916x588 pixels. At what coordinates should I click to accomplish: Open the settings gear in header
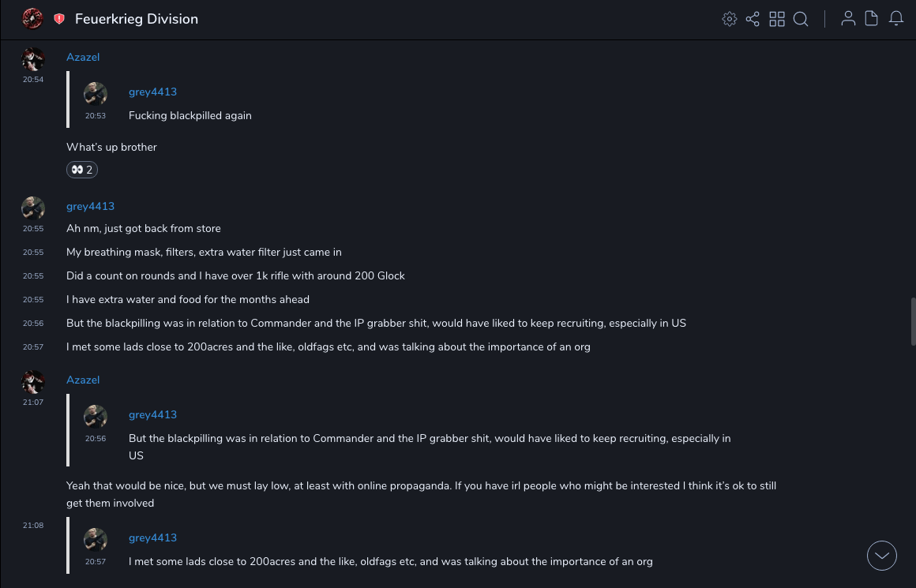730,19
